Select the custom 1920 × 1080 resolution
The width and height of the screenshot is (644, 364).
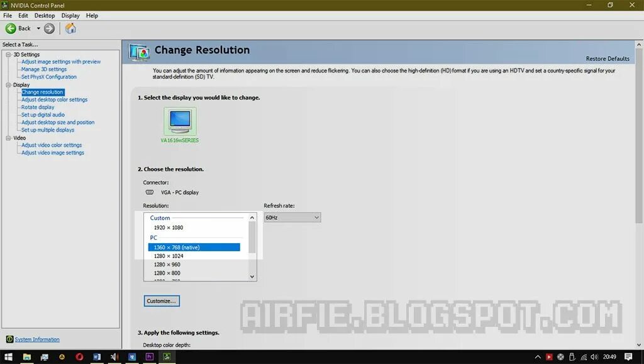[x=169, y=227]
